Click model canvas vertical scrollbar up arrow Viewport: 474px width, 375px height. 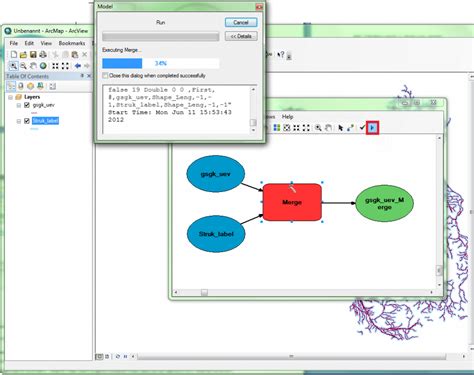[439, 138]
